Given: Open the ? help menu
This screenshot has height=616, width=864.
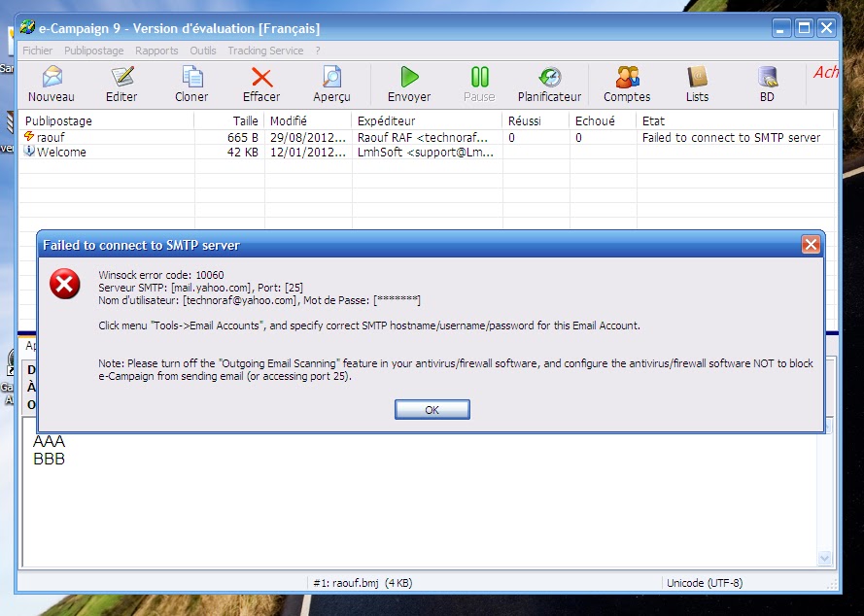Looking at the screenshot, I should (318, 51).
